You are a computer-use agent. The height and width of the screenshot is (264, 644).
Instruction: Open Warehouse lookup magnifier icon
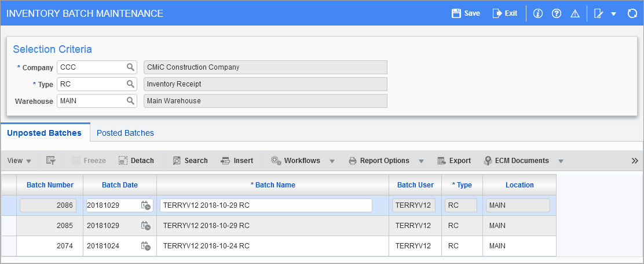click(131, 101)
